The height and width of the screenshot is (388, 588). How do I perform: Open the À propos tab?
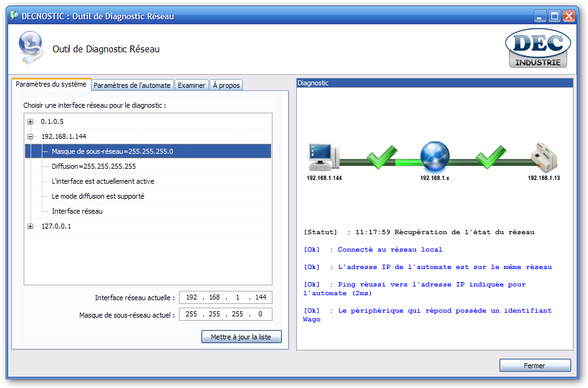[226, 85]
